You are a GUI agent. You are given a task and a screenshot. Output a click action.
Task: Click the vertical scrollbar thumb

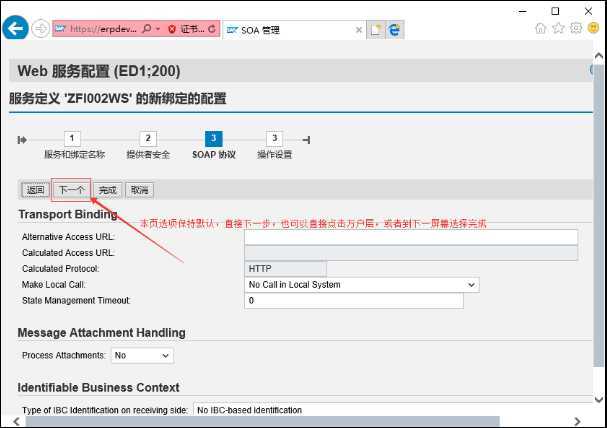point(598,216)
